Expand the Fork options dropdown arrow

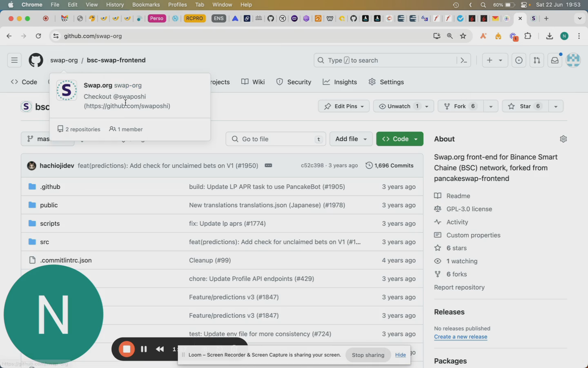pos(491,106)
